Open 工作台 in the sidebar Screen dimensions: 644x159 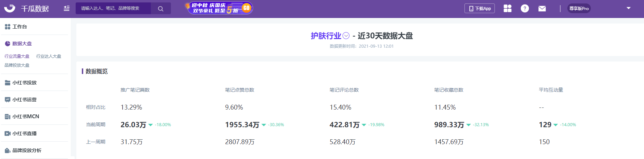[x=20, y=27]
